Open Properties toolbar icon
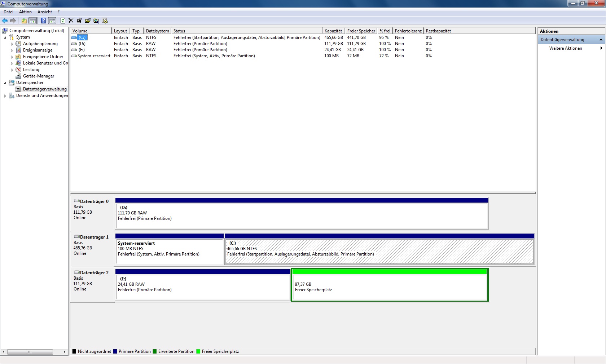 (79, 21)
